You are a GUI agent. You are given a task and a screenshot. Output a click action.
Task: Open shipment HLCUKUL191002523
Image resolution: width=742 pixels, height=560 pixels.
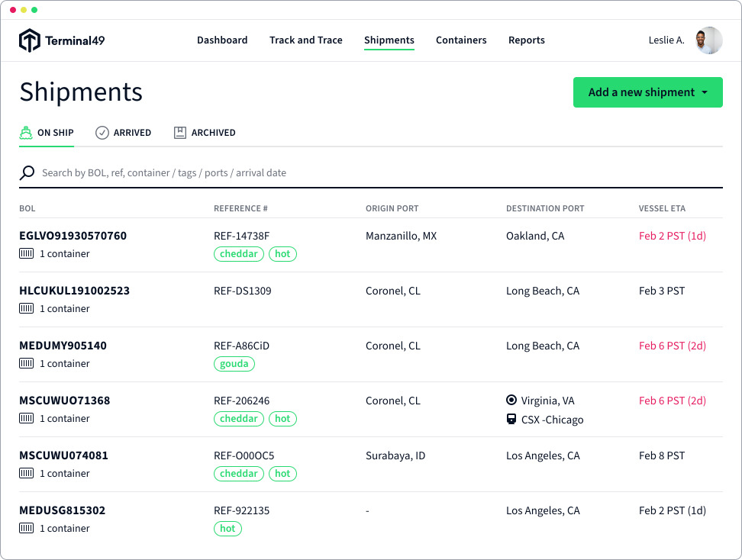pos(74,291)
